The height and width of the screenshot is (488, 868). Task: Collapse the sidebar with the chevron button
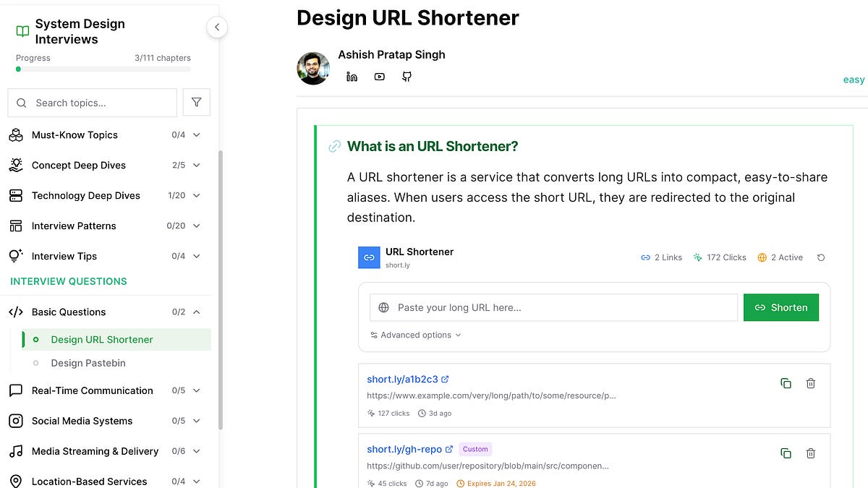217,27
